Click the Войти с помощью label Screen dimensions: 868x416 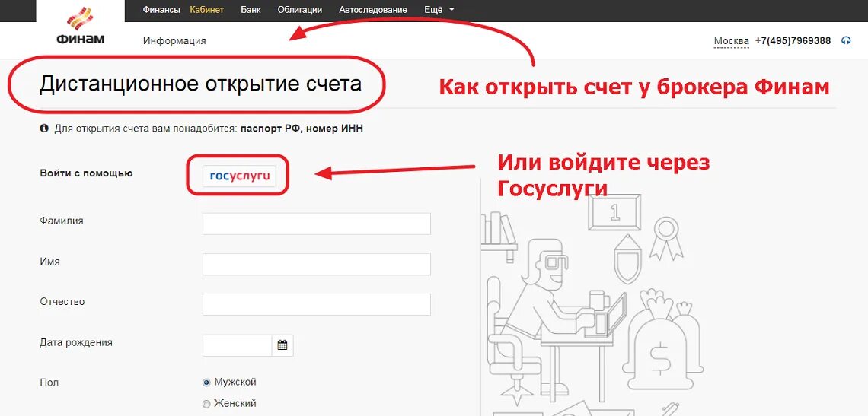pyautogui.click(x=86, y=173)
